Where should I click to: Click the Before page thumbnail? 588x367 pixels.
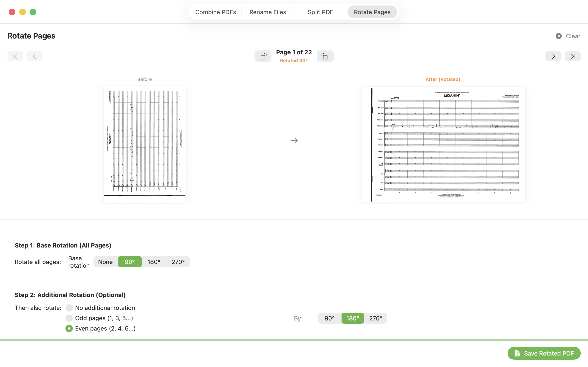pyautogui.click(x=145, y=145)
